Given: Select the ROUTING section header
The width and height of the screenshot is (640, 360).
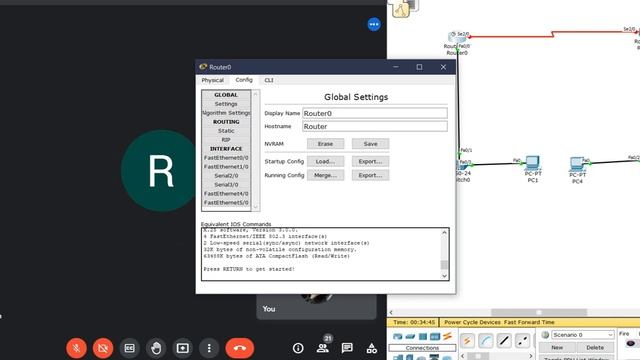Looking at the screenshot, I should pyautogui.click(x=226, y=122).
